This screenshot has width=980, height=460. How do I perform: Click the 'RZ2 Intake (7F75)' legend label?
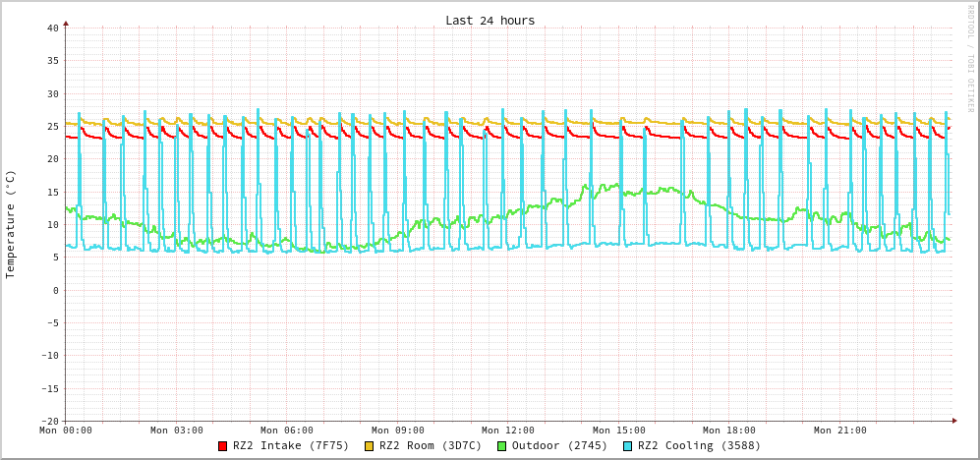pyautogui.click(x=291, y=446)
